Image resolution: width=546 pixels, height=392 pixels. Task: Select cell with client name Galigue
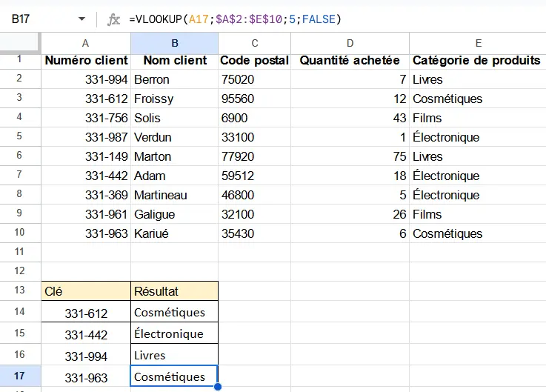click(174, 214)
